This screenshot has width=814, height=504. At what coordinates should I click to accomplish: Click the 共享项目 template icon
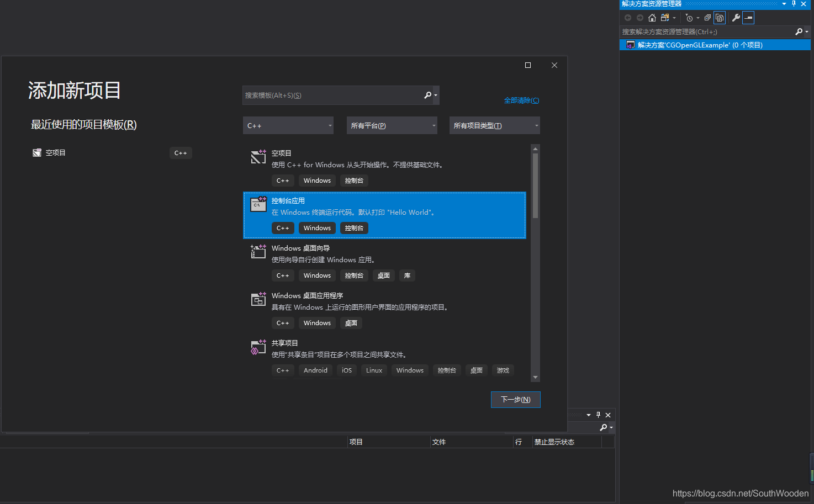point(258,346)
